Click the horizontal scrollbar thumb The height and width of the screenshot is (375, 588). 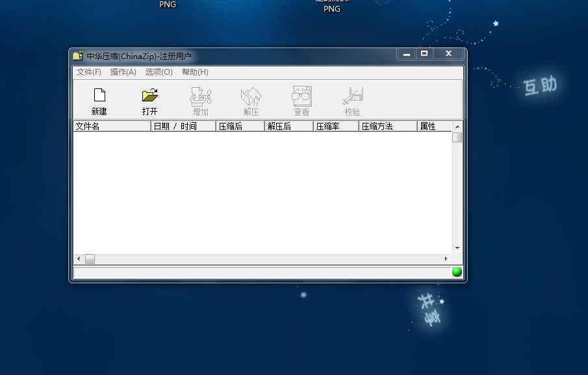pyautogui.click(x=90, y=259)
